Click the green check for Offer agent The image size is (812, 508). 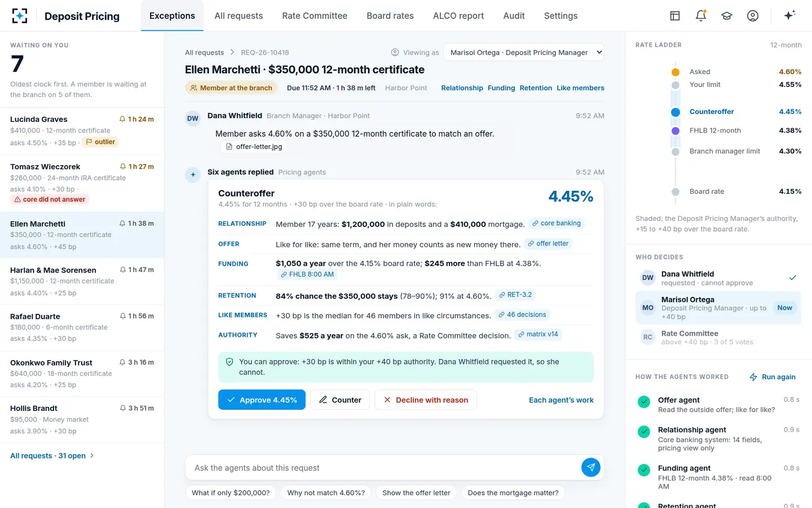point(644,402)
